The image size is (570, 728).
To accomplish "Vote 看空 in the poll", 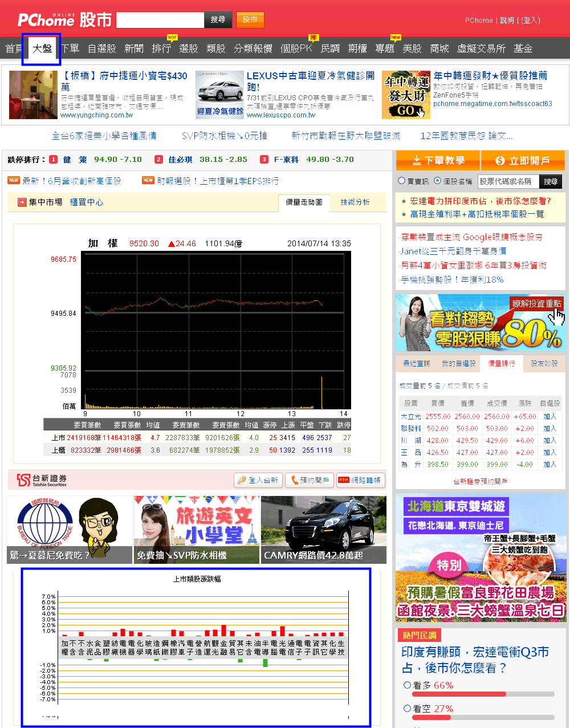I will [x=407, y=709].
